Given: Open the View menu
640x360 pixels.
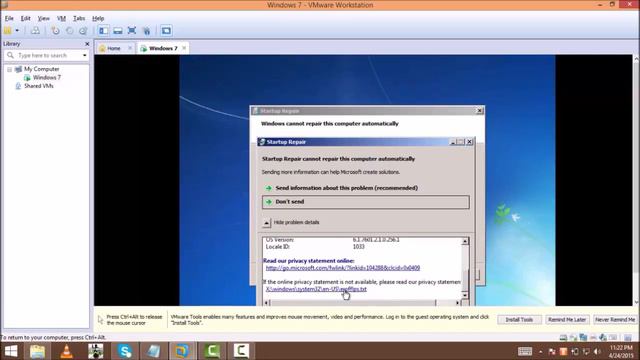Looking at the screenshot, I should (43, 18).
